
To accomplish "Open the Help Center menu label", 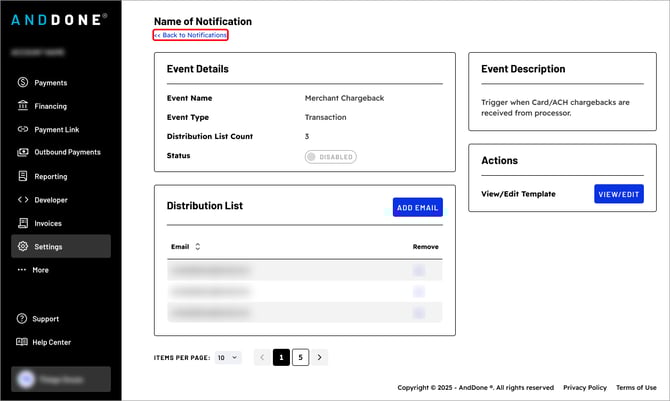I will [52, 342].
